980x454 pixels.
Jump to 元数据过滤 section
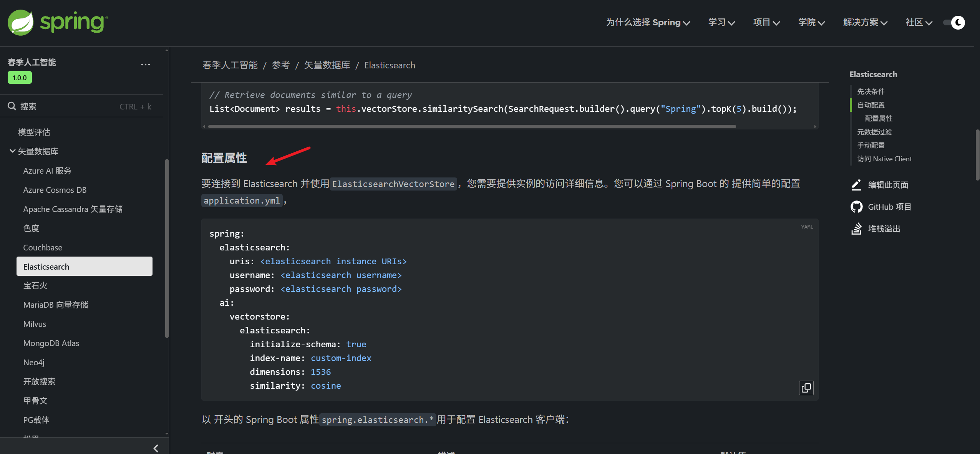874,132
